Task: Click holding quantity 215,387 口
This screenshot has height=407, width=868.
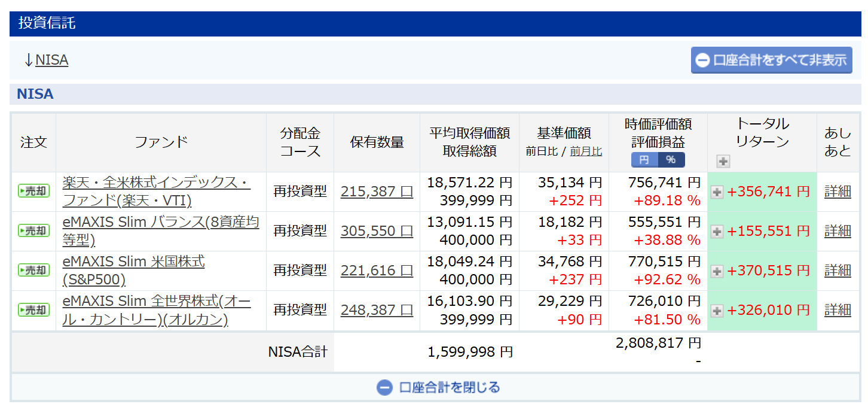Action: tap(377, 192)
